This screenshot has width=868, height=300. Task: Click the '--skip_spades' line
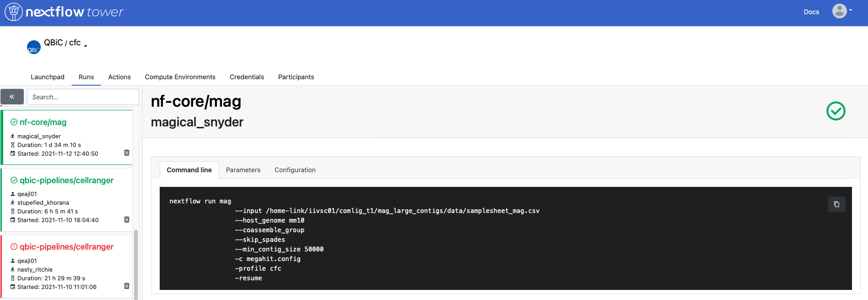tap(260, 240)
